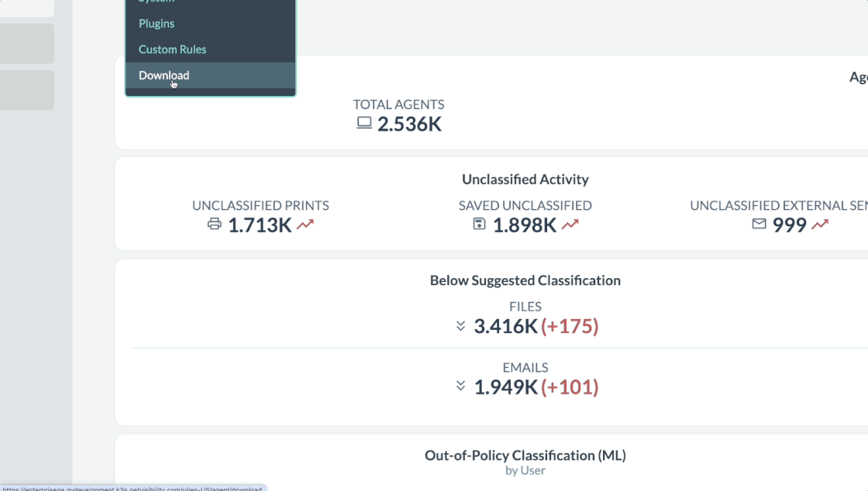The width and height of the screenshot is (868, 491).
Task: Click the Unclassified Activity heading
Action: 525,180
